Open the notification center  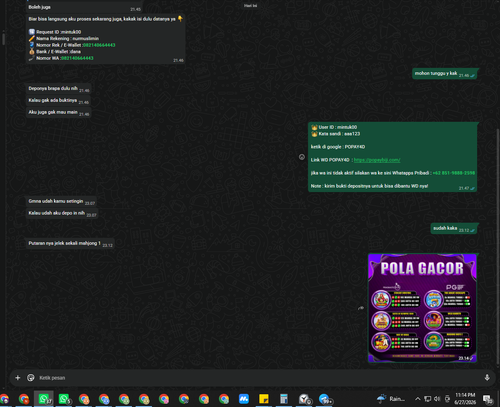click(x=488, y=399)
